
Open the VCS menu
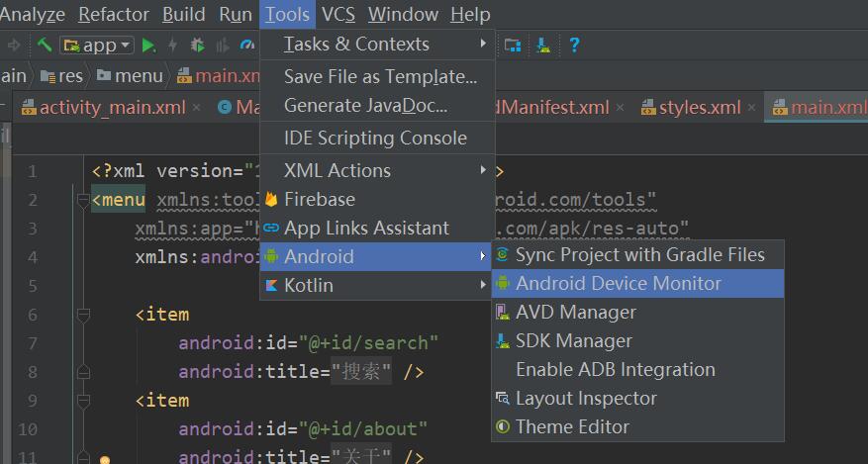click(338, 15)
